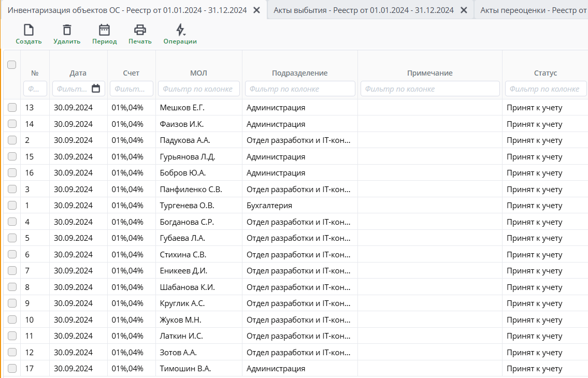588x378 pixels.
Task: Check the row for Мешков Е.Г.
Action: (12, 108)
